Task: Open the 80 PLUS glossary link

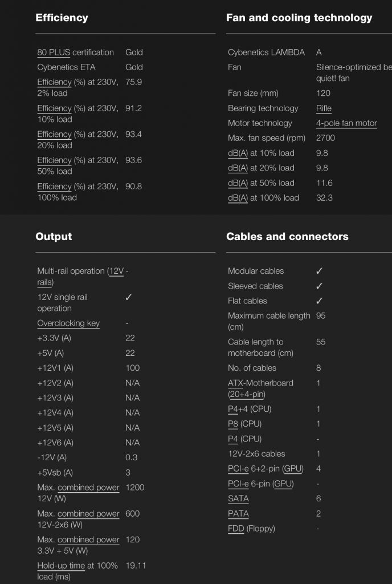Action: 54,52
